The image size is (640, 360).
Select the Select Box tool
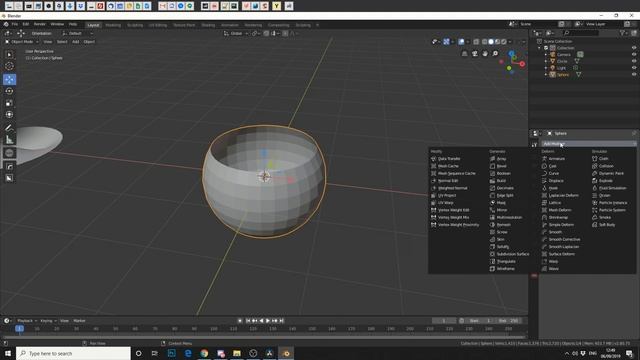point(9,54)
